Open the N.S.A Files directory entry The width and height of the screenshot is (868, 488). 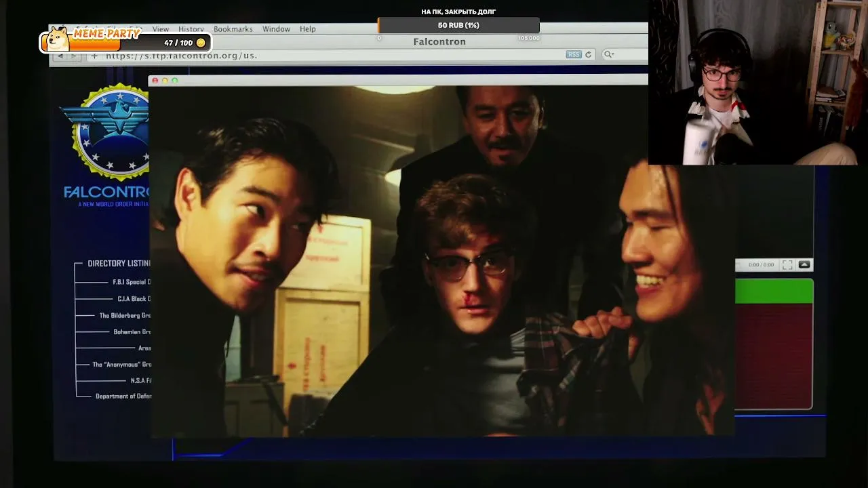tap(140, 381)
